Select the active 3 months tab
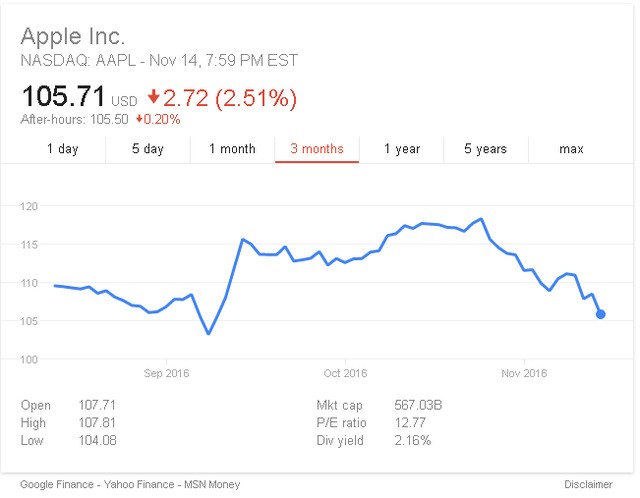Screen dimensions: 640x498 (x=317, y=149)
